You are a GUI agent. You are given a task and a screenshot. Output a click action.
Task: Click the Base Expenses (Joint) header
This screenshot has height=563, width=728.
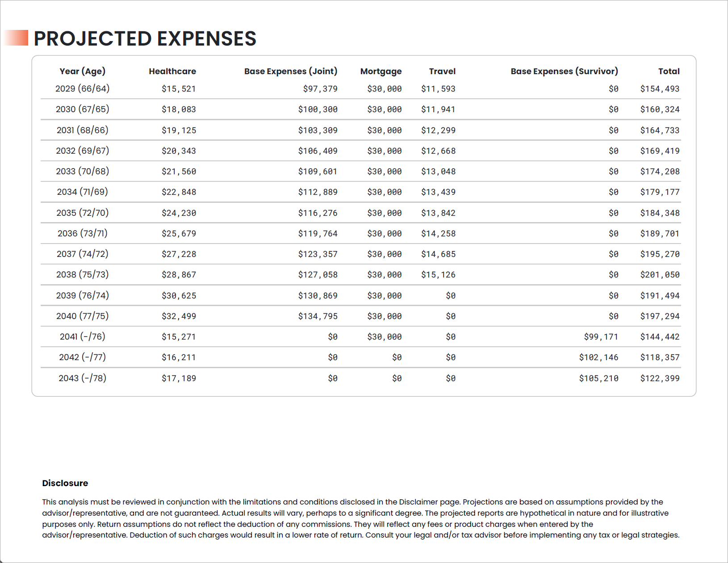(x=291, y=71)
